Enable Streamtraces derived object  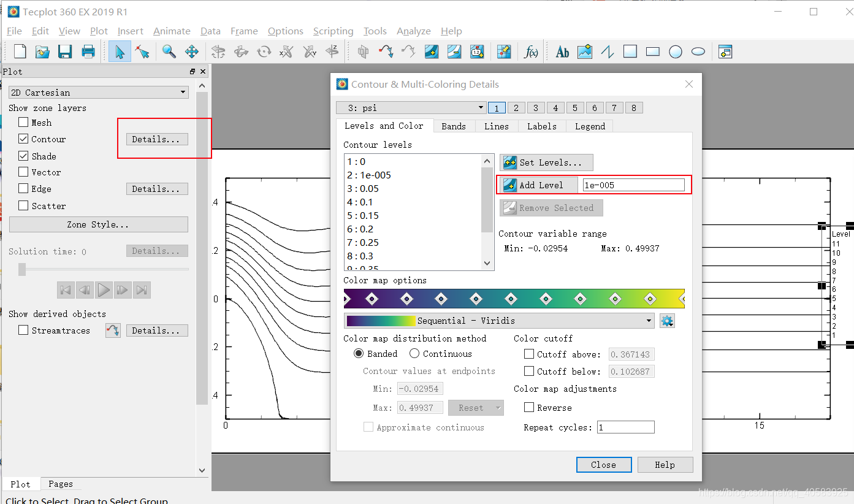coord(23,330)
